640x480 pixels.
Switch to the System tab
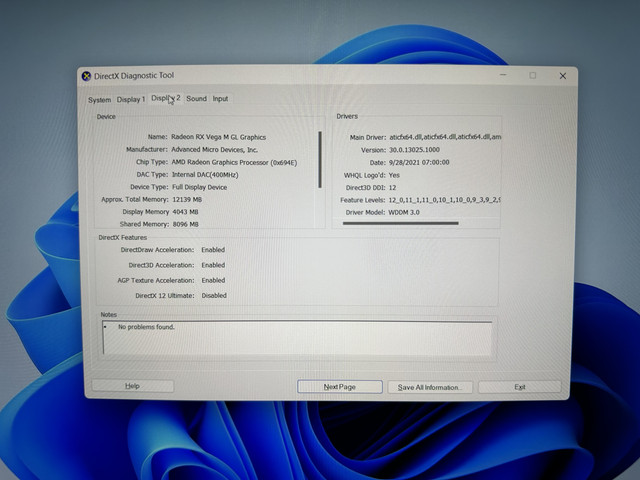(x=100, y=100)
